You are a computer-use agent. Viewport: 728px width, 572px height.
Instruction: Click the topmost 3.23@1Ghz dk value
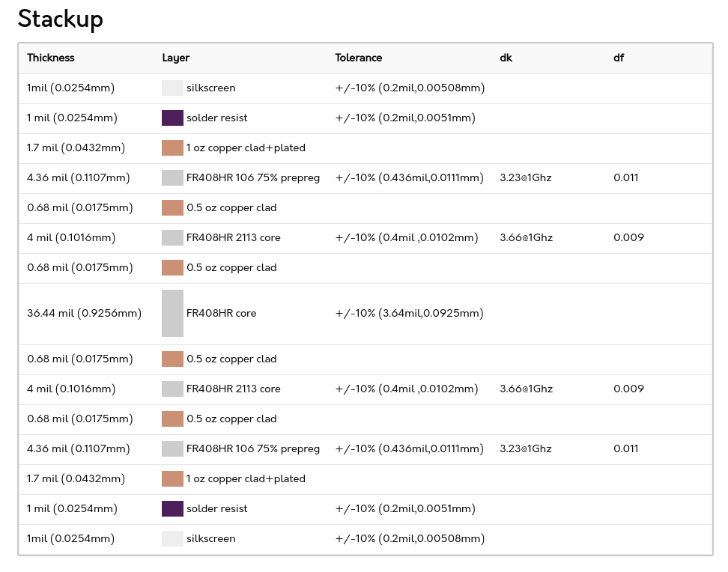coord(525,177)
